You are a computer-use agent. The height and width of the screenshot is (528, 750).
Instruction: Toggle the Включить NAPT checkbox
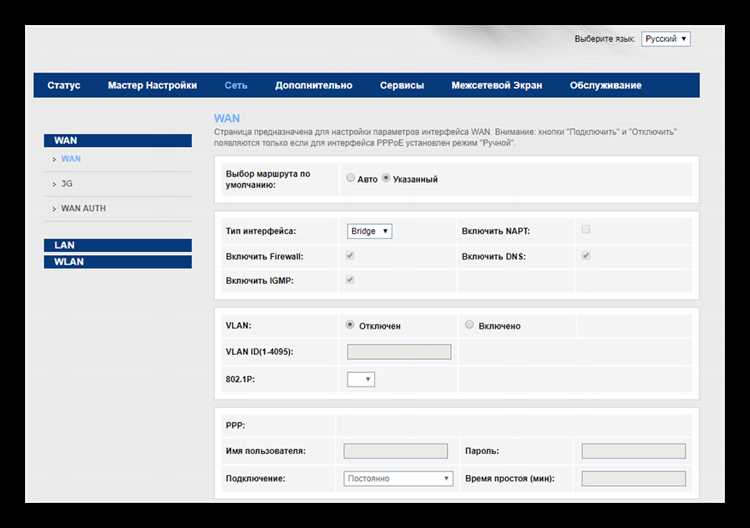(x=585, y=230)
